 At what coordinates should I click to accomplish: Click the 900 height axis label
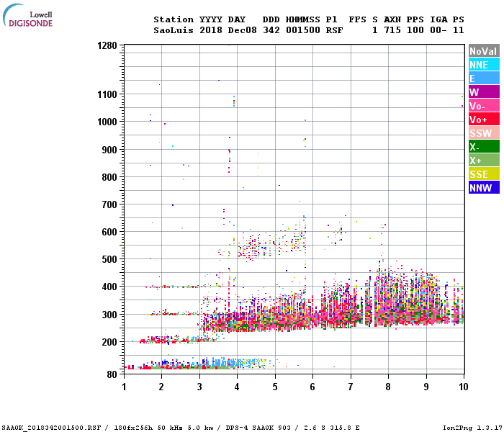point(109,150)
